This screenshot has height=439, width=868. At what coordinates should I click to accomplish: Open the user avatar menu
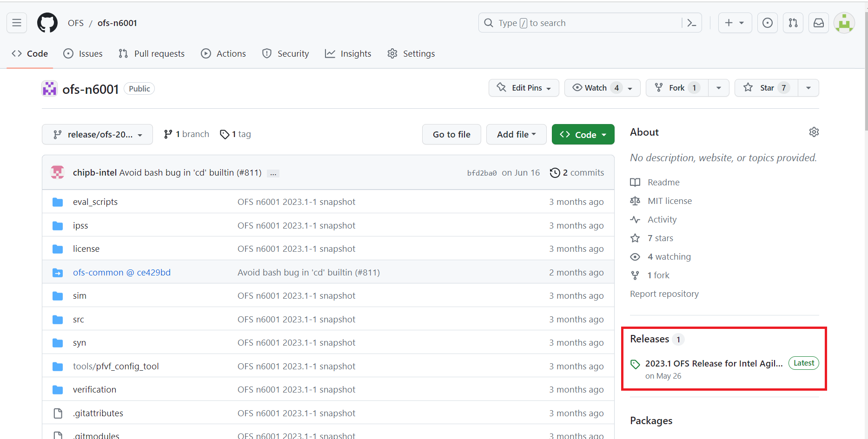point(844,23)
